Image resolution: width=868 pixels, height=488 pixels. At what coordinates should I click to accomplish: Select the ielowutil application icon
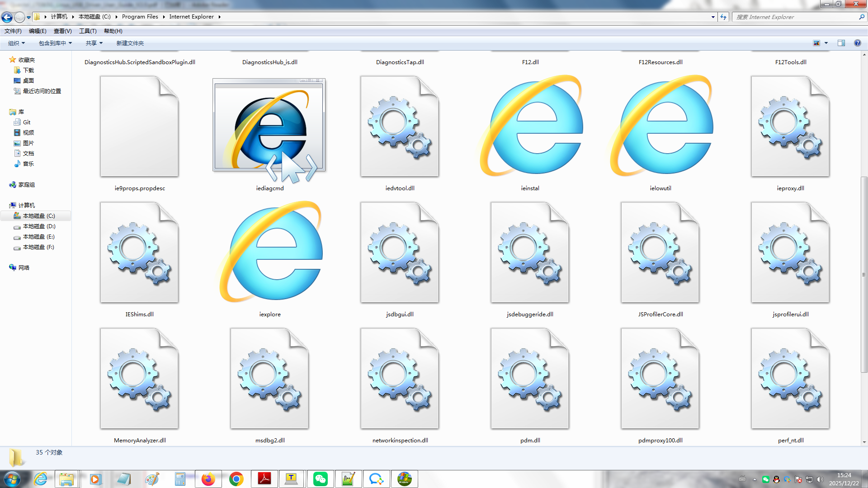(x=660, y=127)
